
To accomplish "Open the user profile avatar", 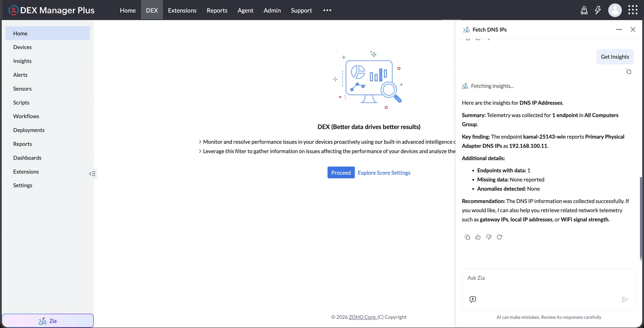I will pyautogui.click(x=615, y=10).
